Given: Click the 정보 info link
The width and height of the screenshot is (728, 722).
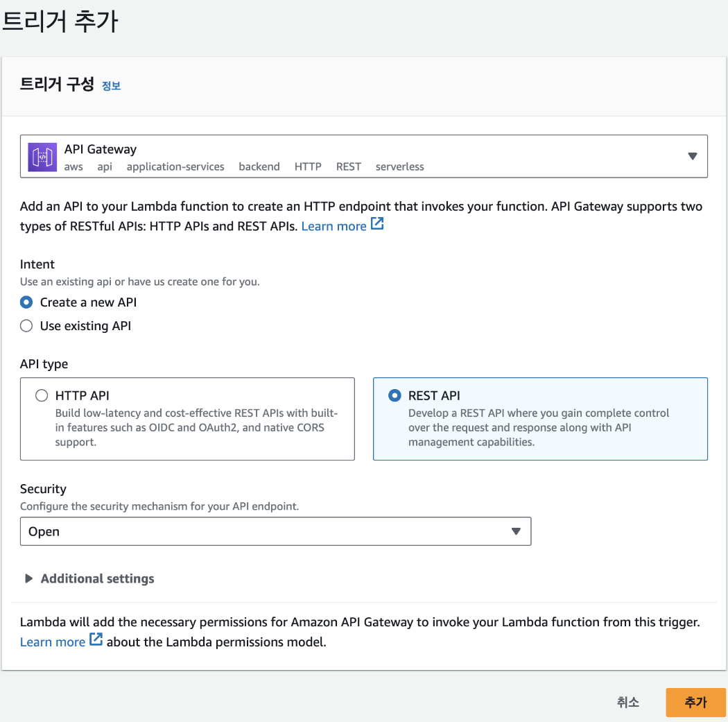Looking at the screenshot, I should 111,85.
